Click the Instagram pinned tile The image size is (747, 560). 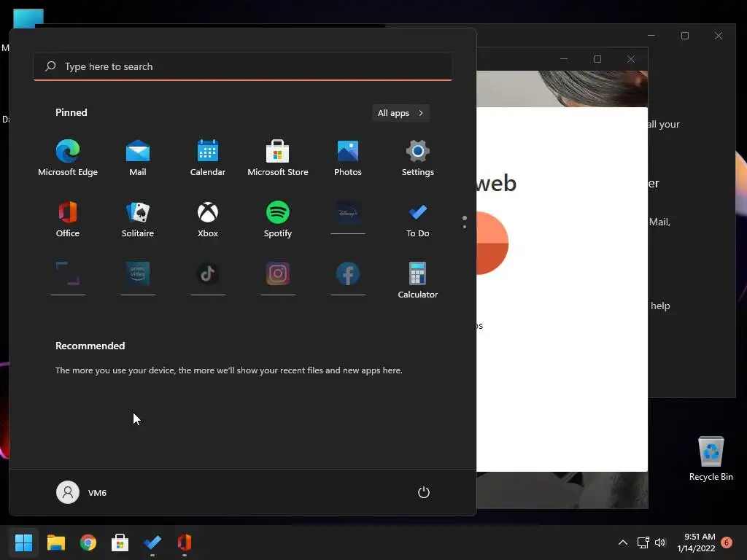pyautogui.click(x=278, y=278)
